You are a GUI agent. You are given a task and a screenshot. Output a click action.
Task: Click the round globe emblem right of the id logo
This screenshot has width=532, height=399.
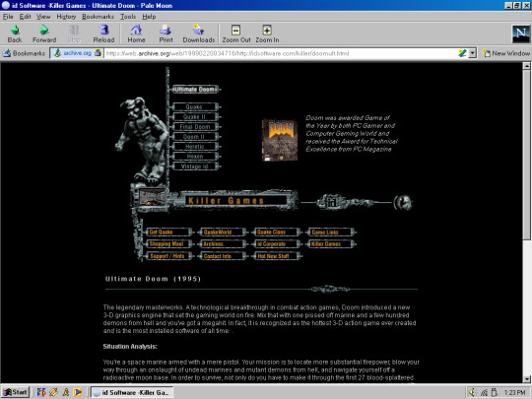[403, 203]
